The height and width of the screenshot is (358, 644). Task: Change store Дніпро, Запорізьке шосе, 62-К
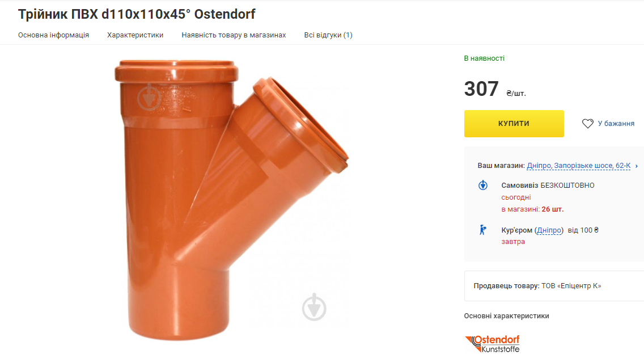coord(578,166)
